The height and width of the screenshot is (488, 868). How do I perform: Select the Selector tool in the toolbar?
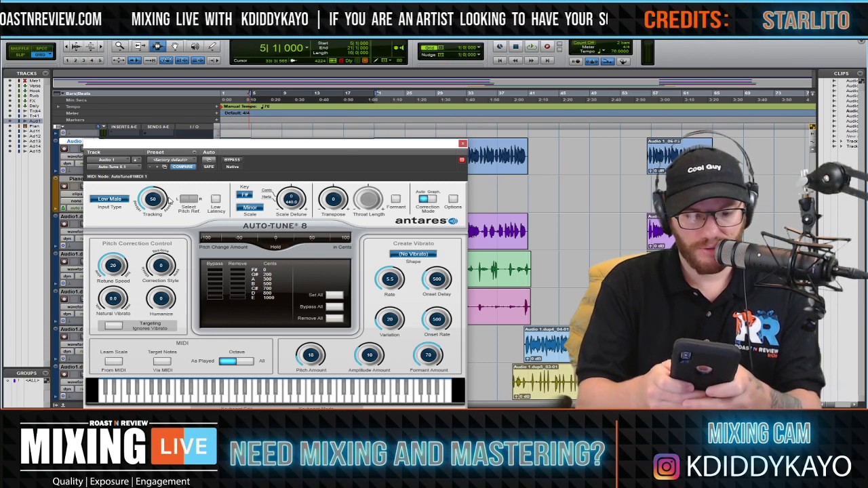tap(157, 46)
